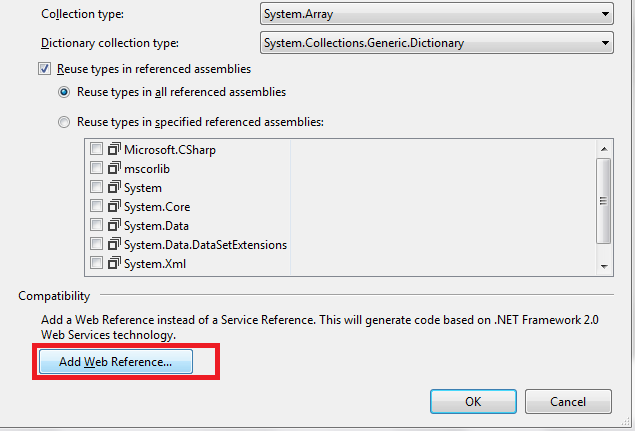Click the System.Data.DataSetExtensions assembly icon

(113, 244)
